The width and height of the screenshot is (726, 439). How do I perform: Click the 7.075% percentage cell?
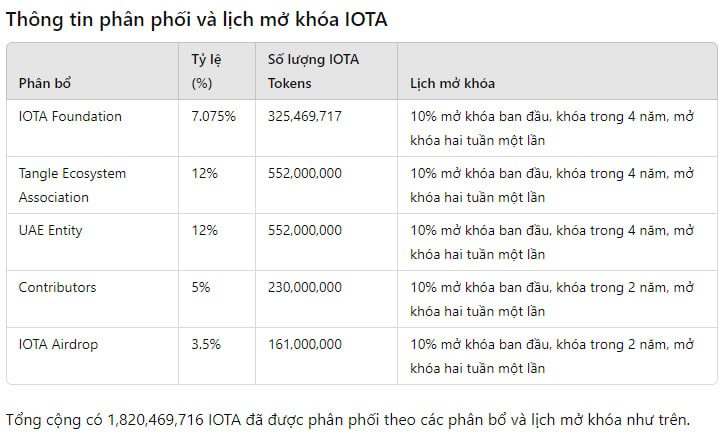(213, 116)
